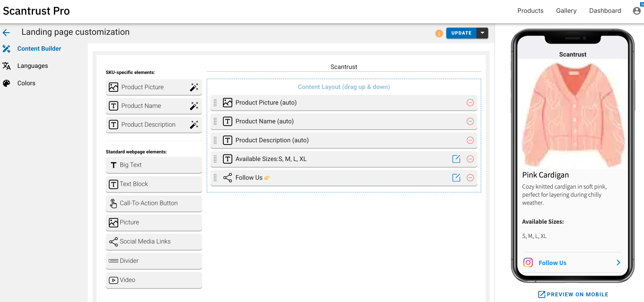This screenshot has width=644, height=302.
Task: Click drag handle of Available Sizes row
Action: tap(215, 159)
